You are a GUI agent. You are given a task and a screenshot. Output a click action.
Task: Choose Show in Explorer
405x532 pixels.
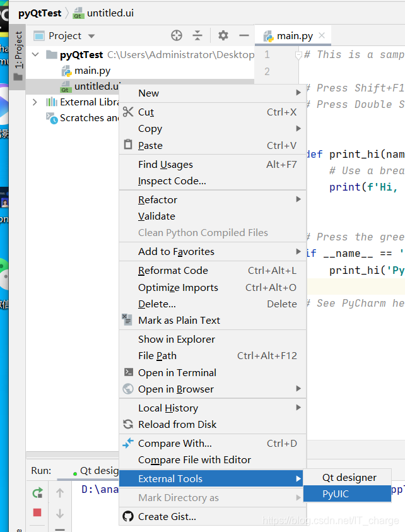click(x=213, y=339)
